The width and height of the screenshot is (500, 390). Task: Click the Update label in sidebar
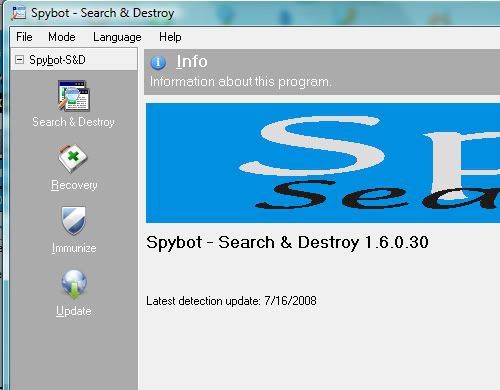point(74,311)
